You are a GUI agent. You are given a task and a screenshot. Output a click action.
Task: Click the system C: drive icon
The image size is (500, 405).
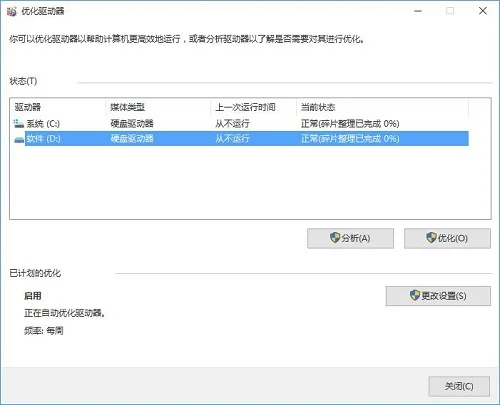19,124
